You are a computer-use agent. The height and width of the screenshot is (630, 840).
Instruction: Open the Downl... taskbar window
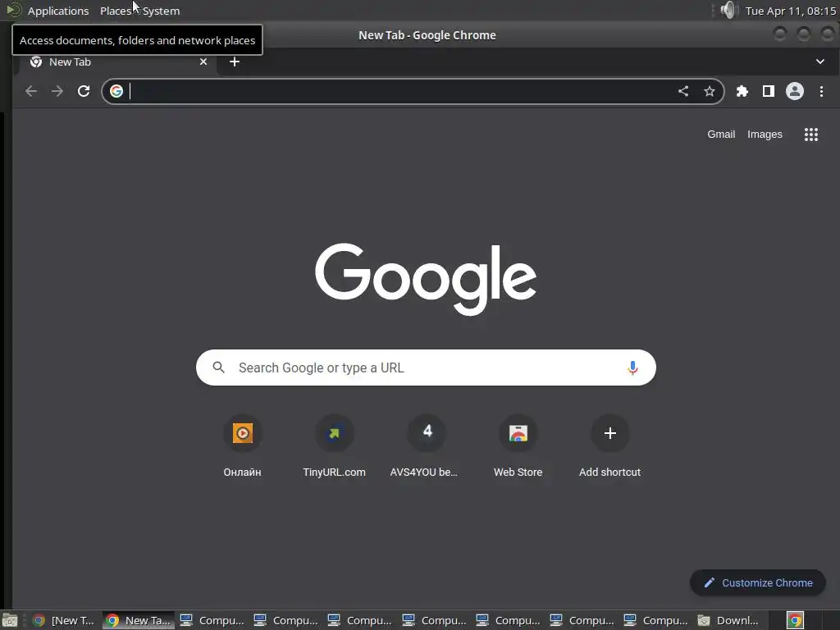point(728,620)
